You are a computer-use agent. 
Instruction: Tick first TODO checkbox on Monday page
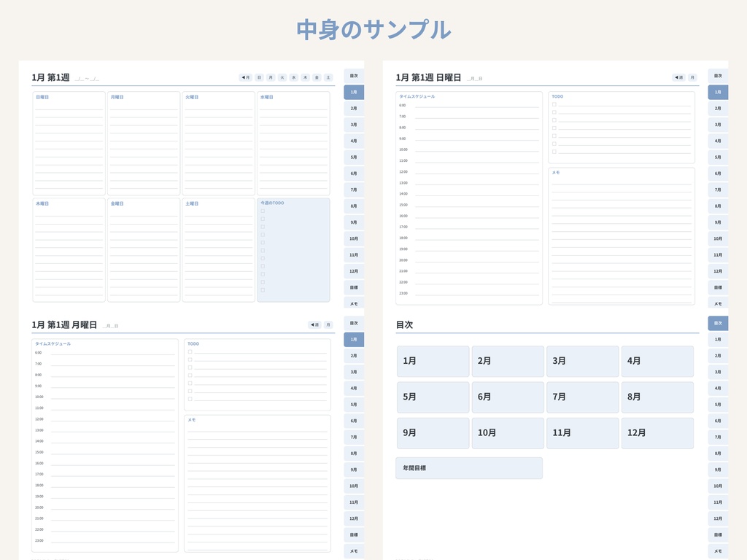coord(190,352)
